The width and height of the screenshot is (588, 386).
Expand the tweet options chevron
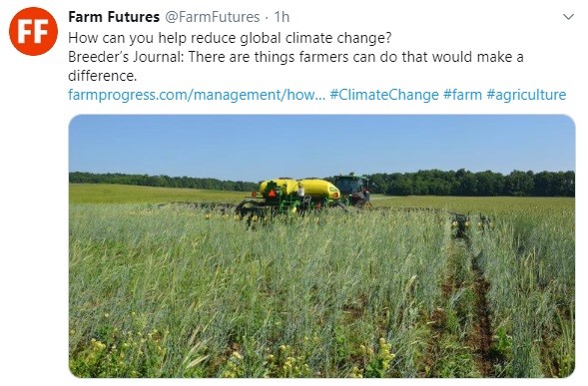coord(568,17)
